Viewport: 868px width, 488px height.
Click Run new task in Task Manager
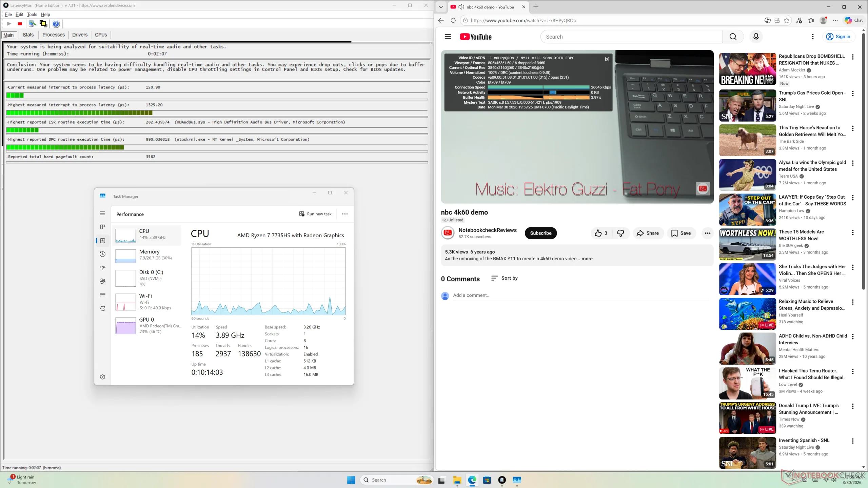(315, 214)
